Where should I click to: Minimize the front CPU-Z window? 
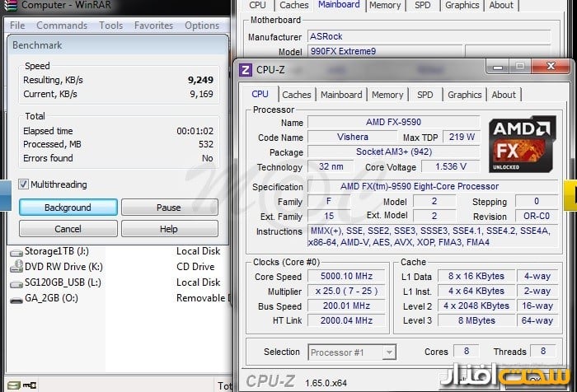click(498, 67)
